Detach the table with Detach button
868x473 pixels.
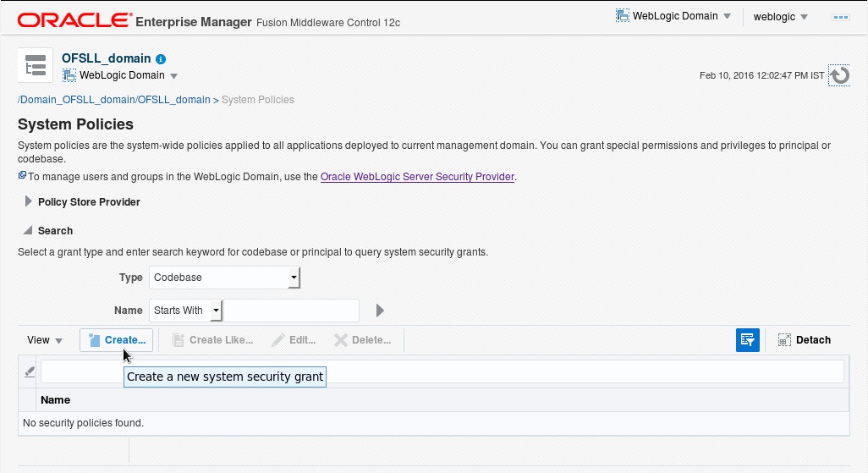(805, 340)
